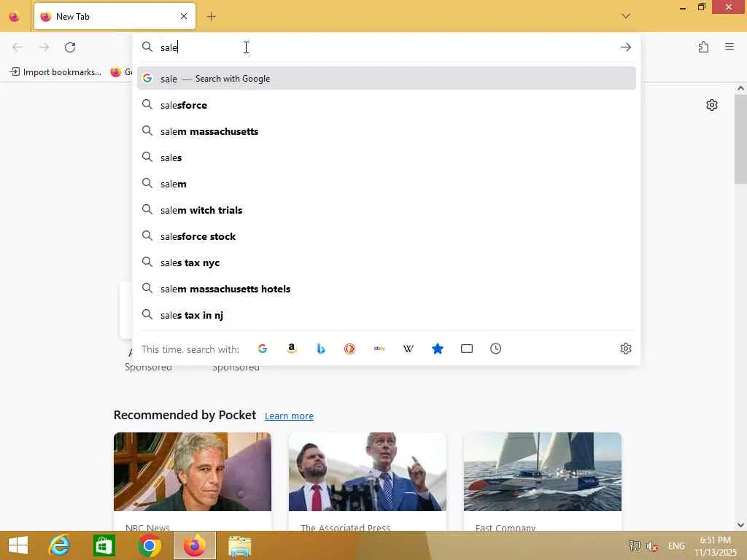Search with Google one-off icon
Viewport: 747px width, 560px height.
pyautogui.click(x=263, y=349)
